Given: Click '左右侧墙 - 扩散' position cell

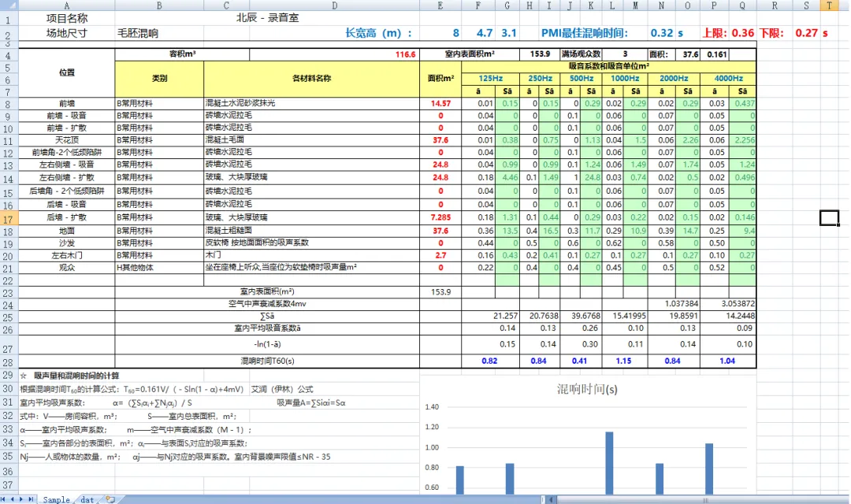Looking at the screenshot, I should click(x=67, y=178).
